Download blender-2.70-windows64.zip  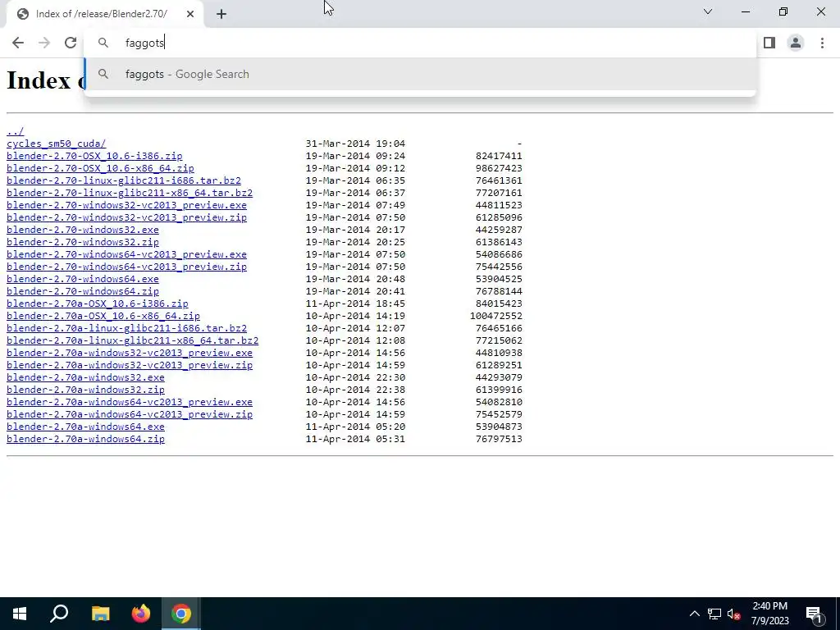click(83, 291)
